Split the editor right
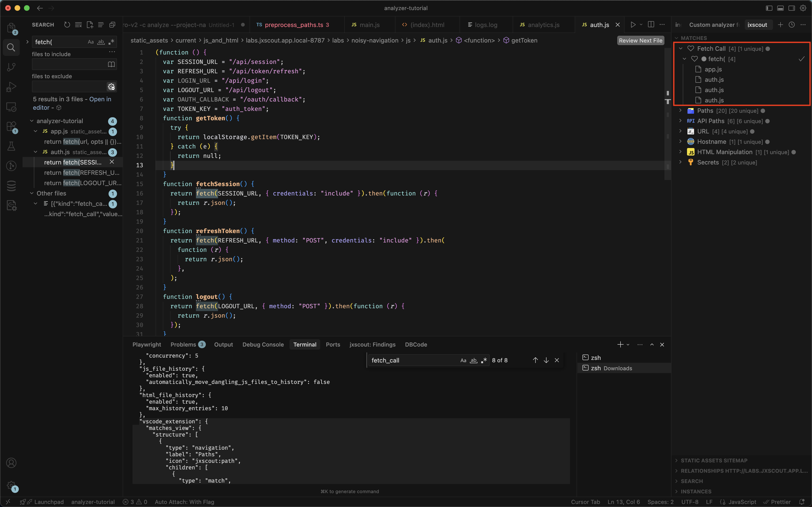 651,25
